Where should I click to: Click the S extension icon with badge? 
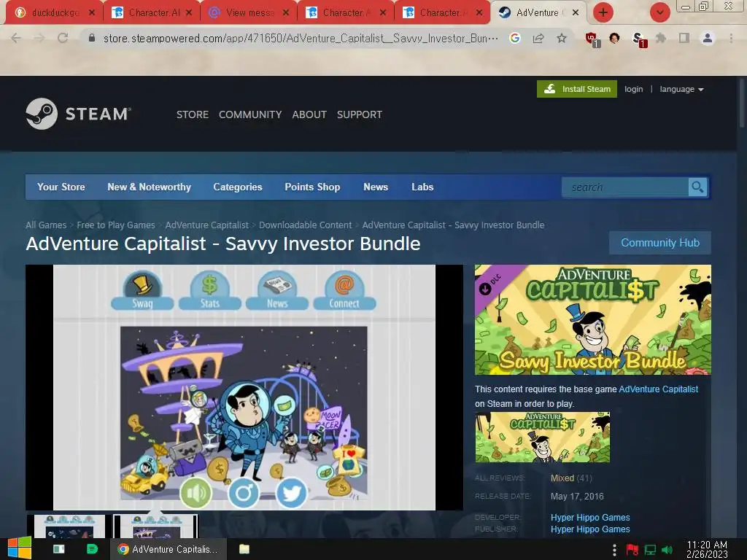(638, 39)
